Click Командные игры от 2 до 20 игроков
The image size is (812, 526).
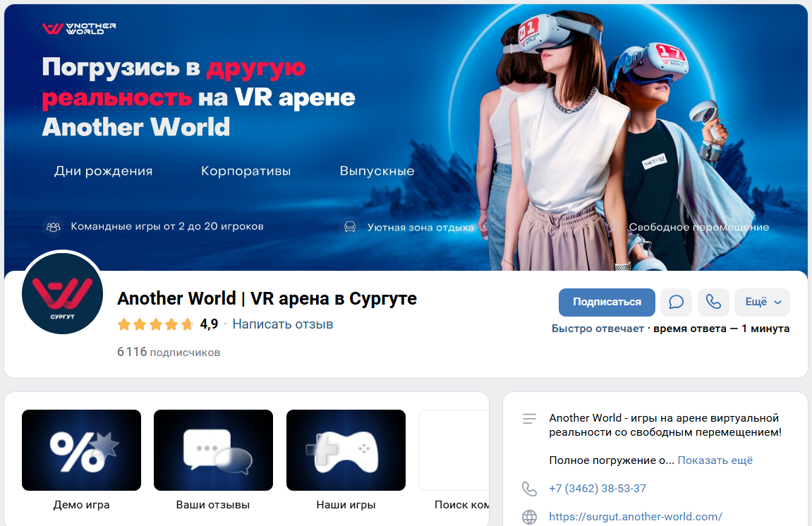coord(167,226)
